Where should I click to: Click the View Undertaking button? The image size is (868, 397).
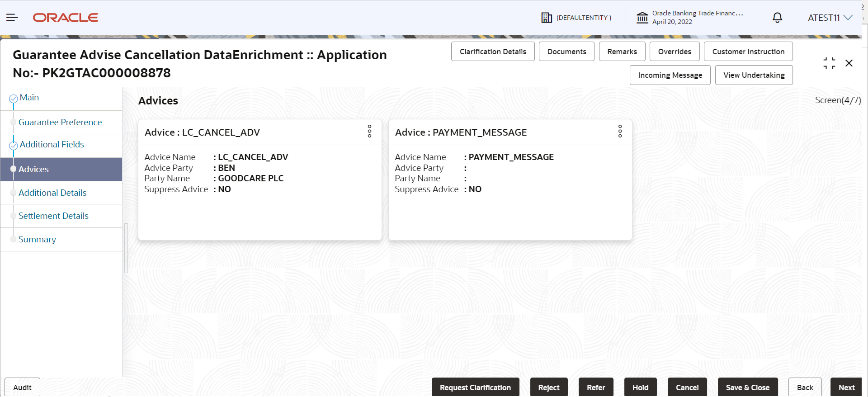[x=754, y=75]
